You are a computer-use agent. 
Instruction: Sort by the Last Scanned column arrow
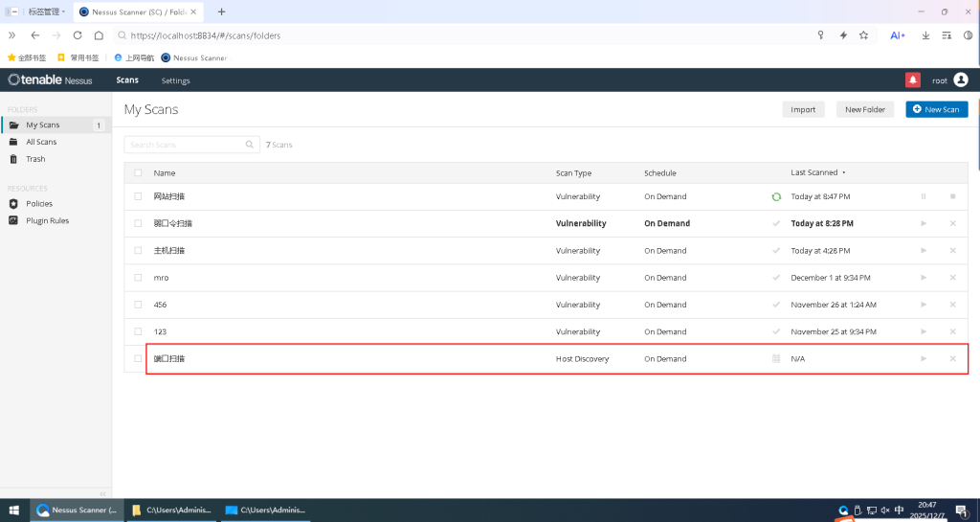point(843,173)
